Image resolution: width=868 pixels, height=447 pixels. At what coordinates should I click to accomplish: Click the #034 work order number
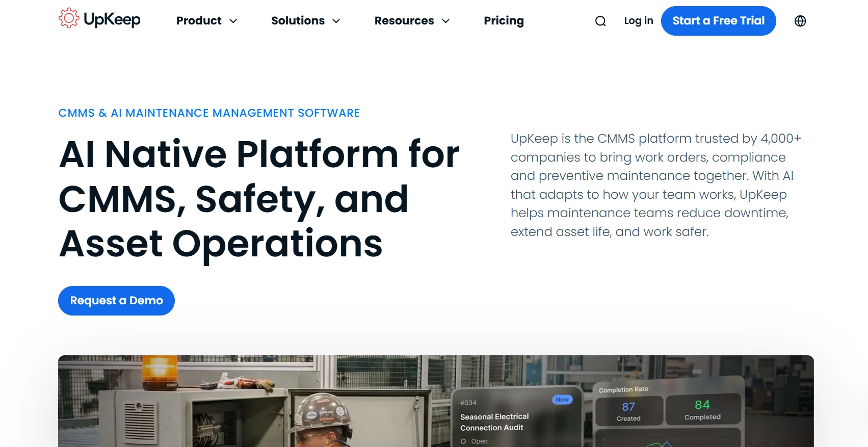pyautogui.click(x=468, y=403)
